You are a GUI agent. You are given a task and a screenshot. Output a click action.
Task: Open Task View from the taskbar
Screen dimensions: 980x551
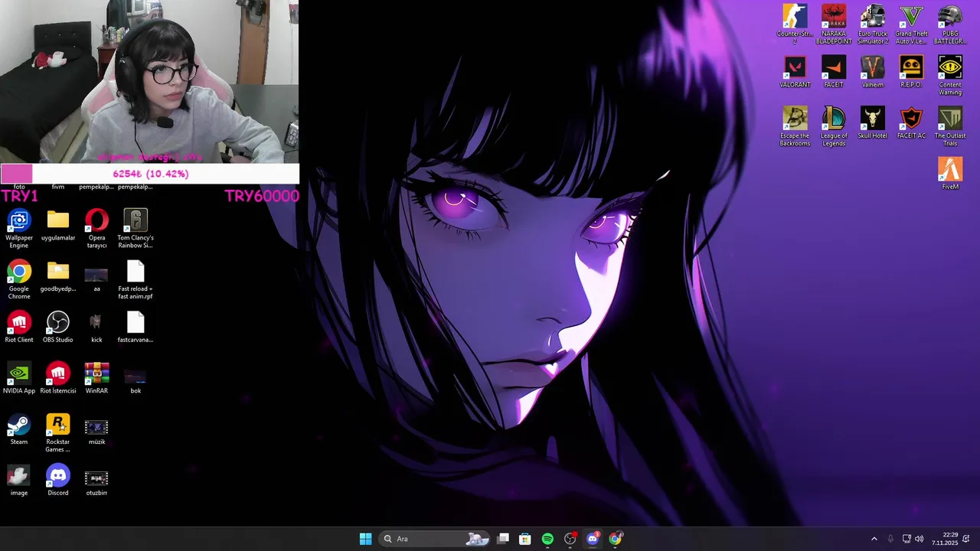[x=503, y=539]
